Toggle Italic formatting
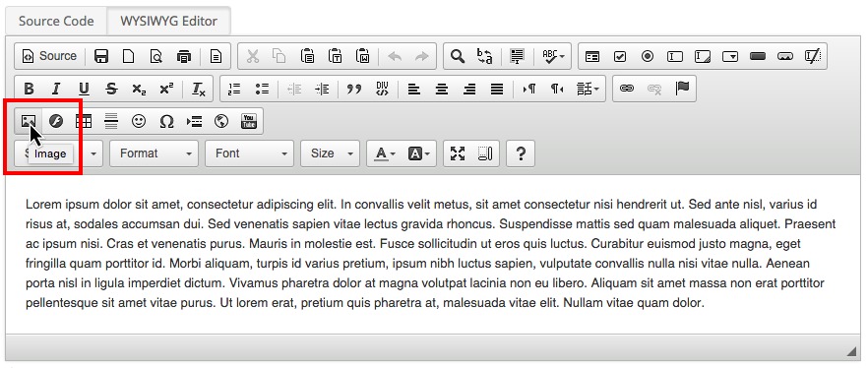Viewport: 868px width, 368px height. (56, 89)
